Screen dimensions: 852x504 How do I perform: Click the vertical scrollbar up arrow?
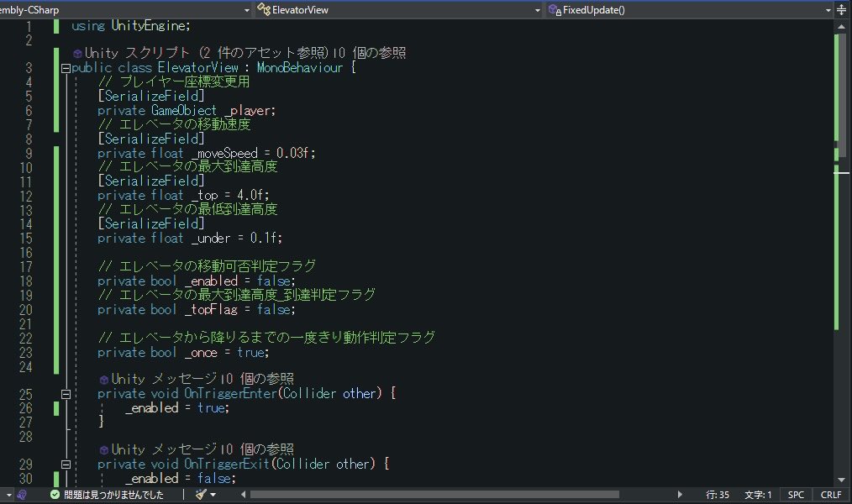[842, 26]
